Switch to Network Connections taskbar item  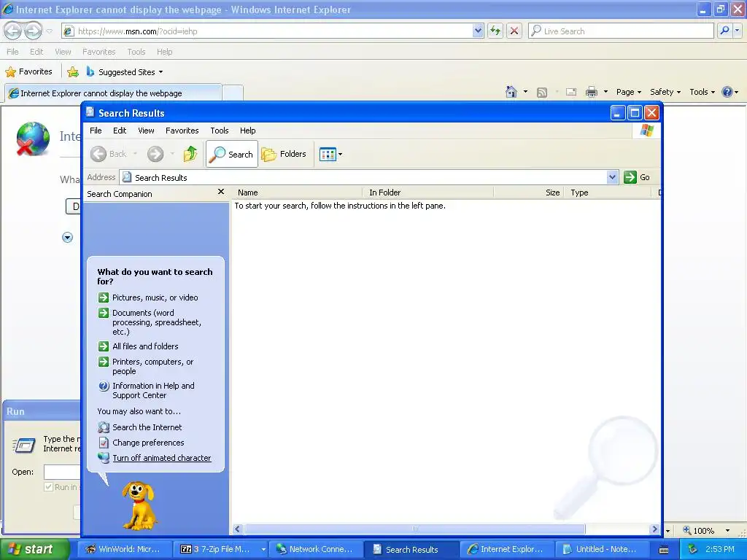[315, 549]
